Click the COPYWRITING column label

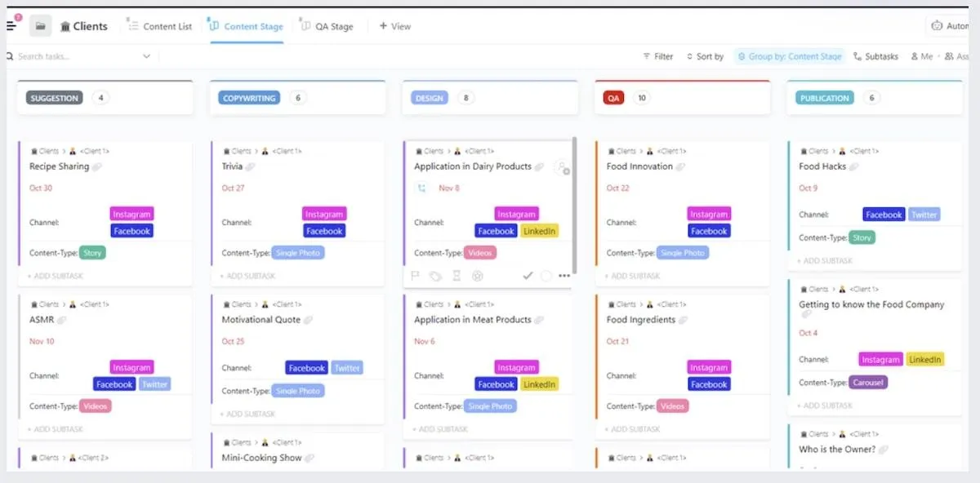[249, 98]
